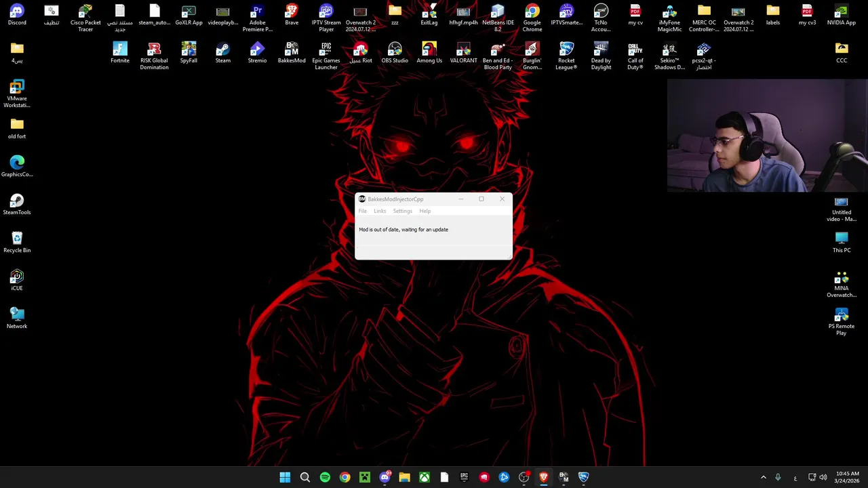The width and height of the screenshot is (868, 488).
Task: Open the Settings menu in BakkesModInjectorCpp
Action: pos(402,211)
